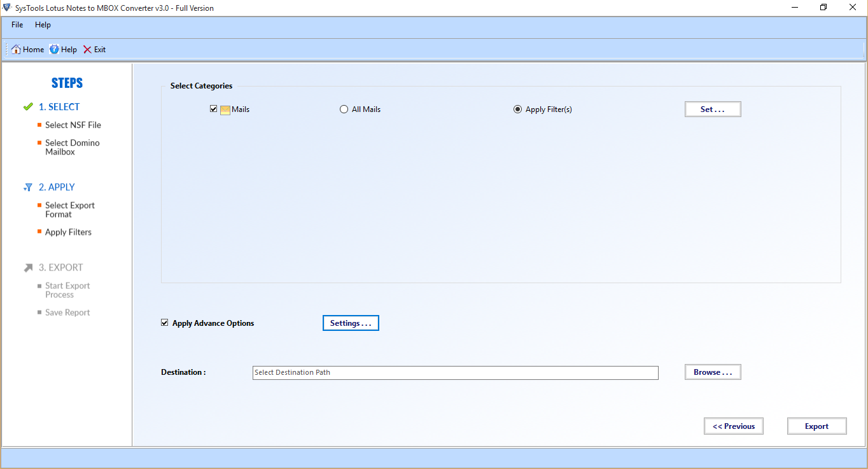Minimize the converter window
The width and height of the screenshot is (868, 469).
794,8
